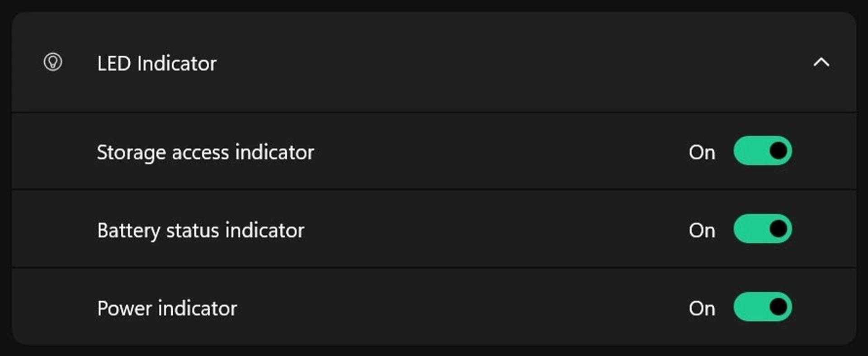This screenshot has width=868, height=356.
Task: Collapse the LED Indicator section chevron
Action: (x=821, y=62)
